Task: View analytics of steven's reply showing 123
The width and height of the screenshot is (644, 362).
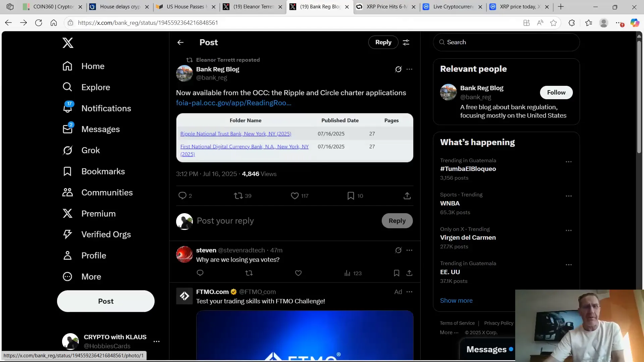Action: pos(353,273)
